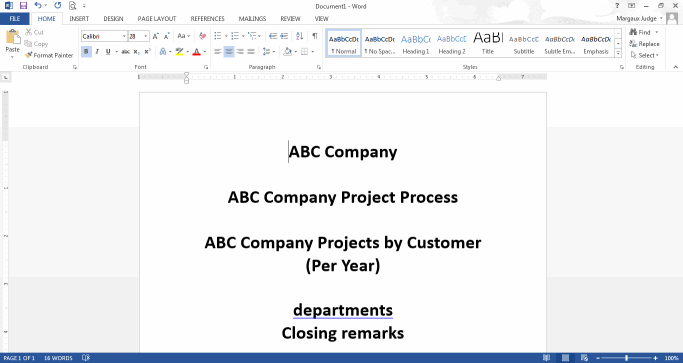Toggle Underline formatting
683x363 pixels.
click(108, 51)
